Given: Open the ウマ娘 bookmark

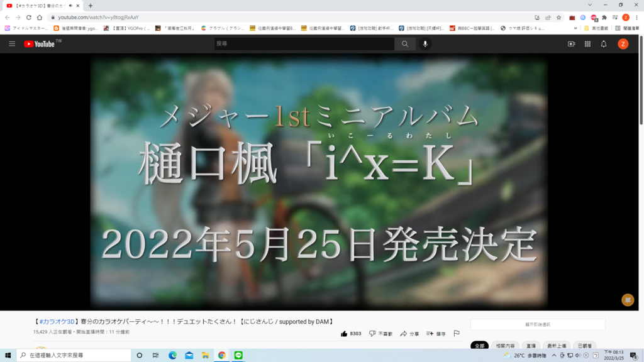Looking at the screenshot, I should point(523,28).
